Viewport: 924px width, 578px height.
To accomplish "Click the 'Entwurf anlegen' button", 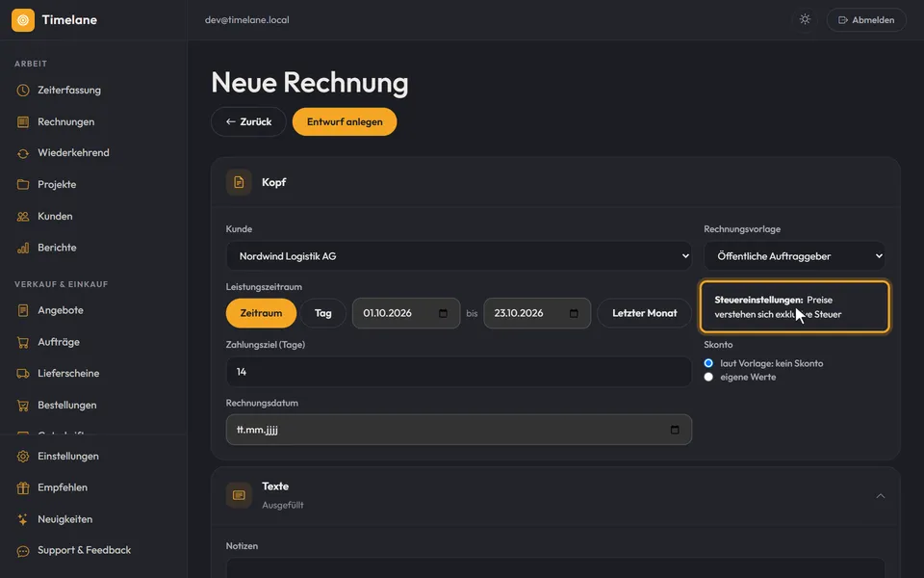I will coord(345,122).
